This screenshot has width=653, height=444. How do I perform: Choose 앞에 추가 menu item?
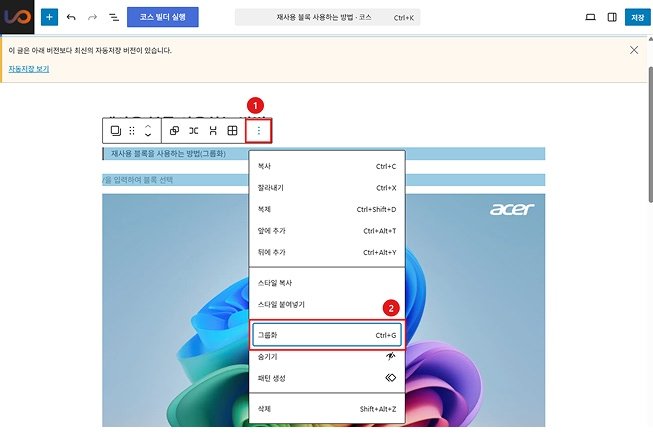pos(327,231)
